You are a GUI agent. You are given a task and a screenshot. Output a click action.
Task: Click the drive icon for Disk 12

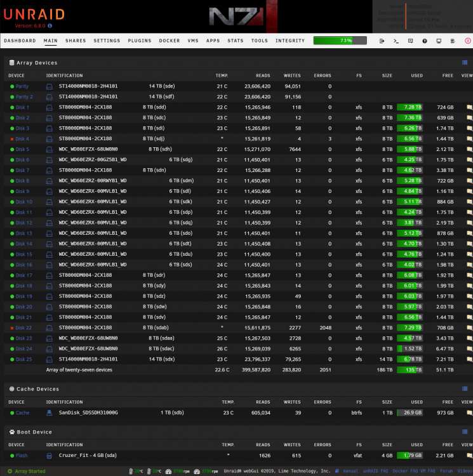[49, 223]
